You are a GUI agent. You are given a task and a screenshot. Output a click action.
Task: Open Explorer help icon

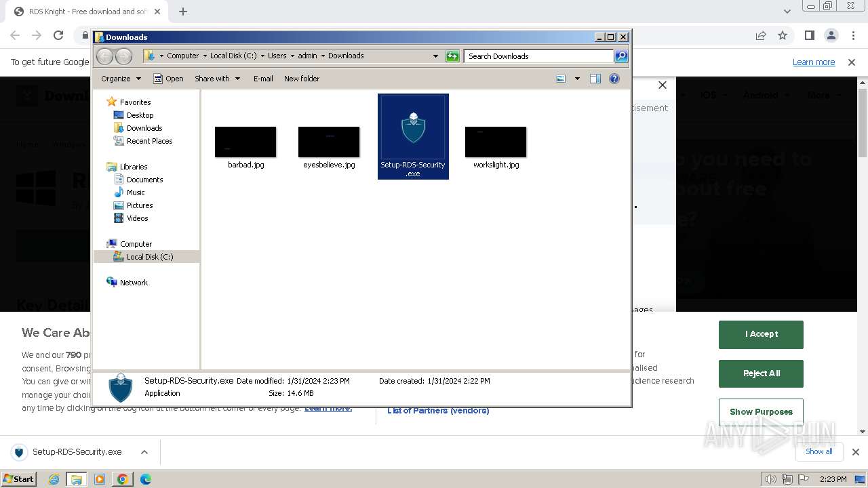click(614, 79)
